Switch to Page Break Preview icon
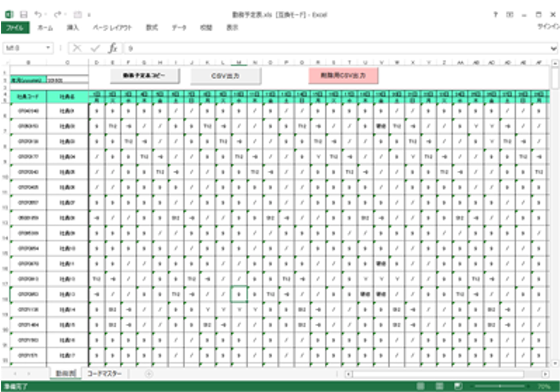Screen dimensions: 560x392 [459, 386]
